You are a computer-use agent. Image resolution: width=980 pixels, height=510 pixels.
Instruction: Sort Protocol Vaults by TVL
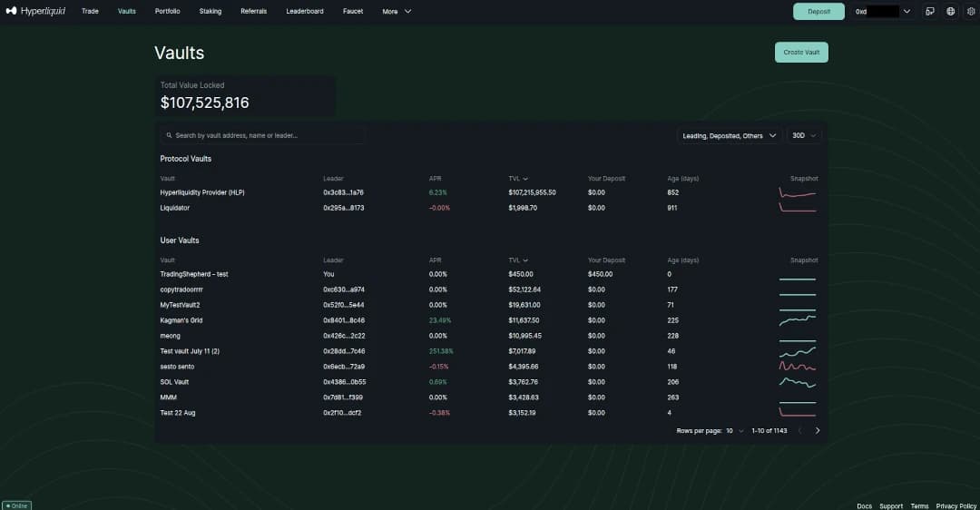pyautogui.click(x=518, y=179)
